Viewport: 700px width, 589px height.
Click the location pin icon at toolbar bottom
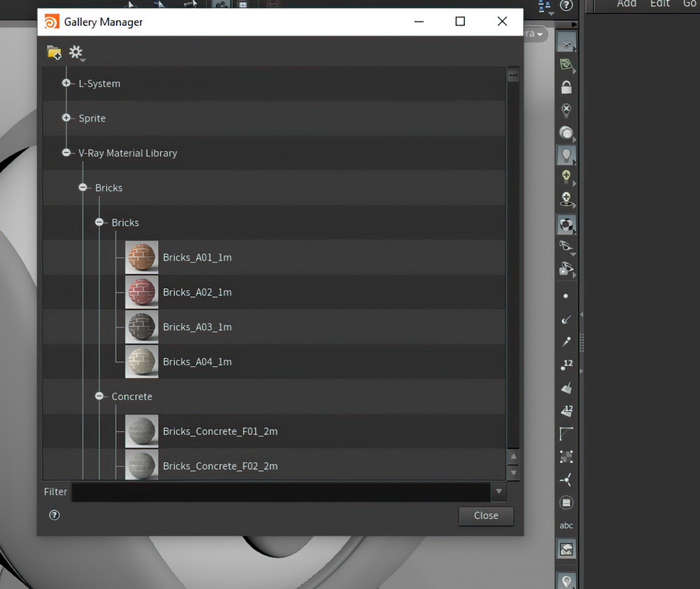(566, 581)
